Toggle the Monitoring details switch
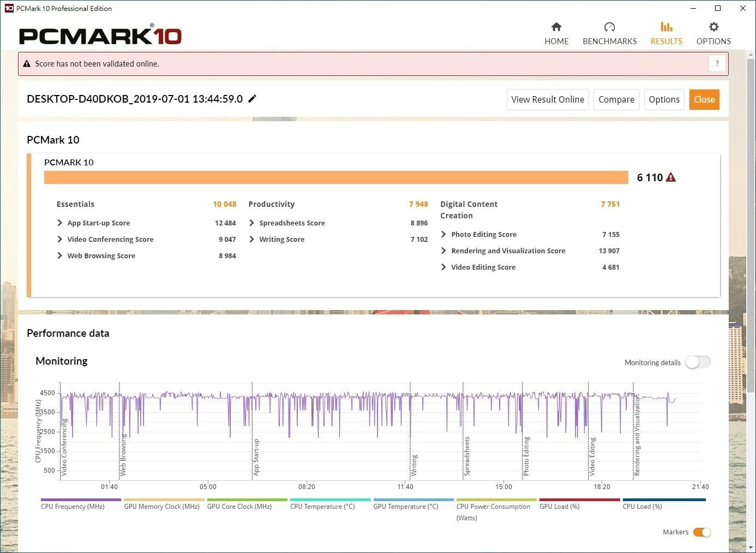 [x=698, y=362]
